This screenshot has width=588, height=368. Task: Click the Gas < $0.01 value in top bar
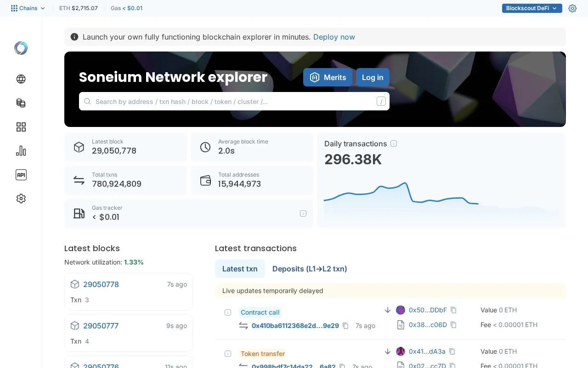132,8
